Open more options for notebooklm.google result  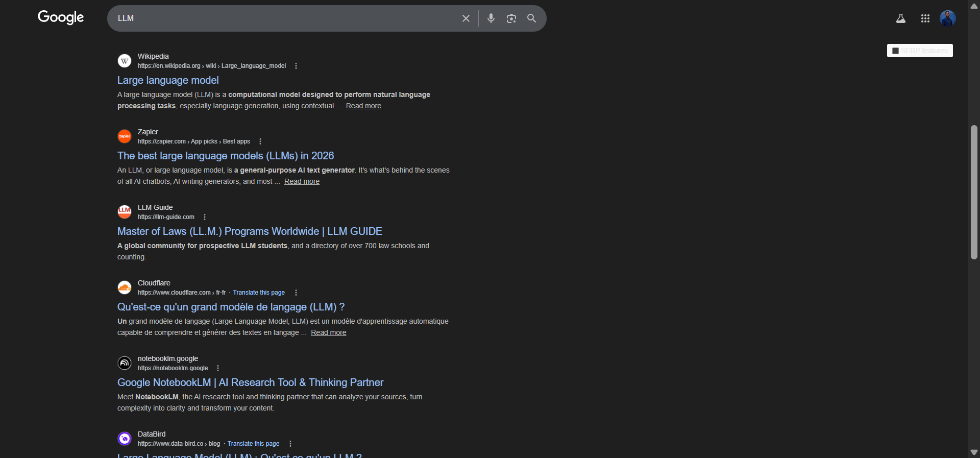click(x=218, y=368)
